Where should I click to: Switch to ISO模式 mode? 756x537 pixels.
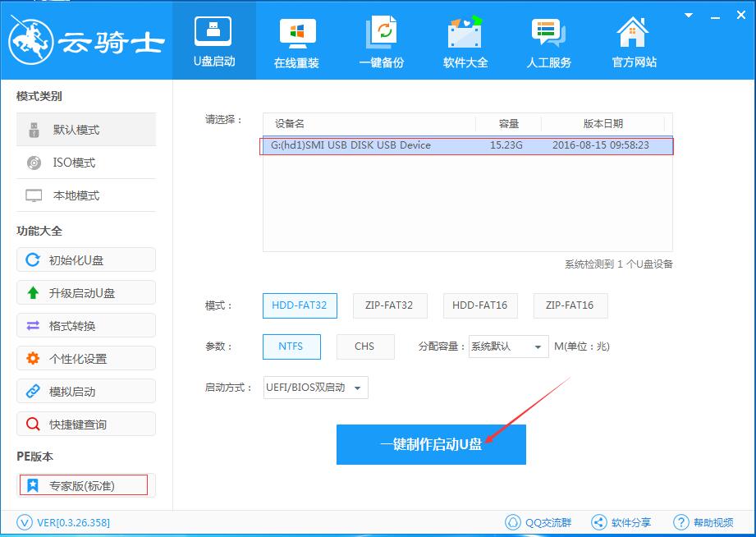tap(85, 163)
